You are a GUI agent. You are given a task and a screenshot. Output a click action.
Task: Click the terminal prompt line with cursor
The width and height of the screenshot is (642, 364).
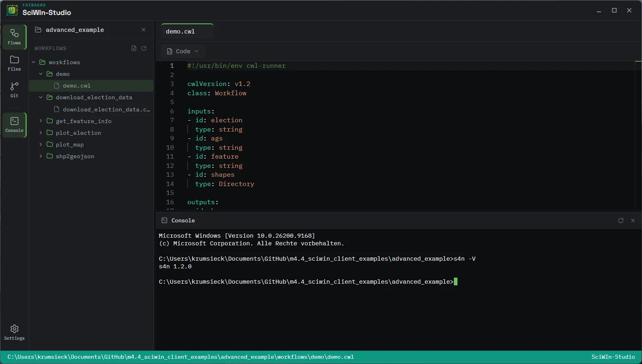pyautogui.click(x=308, y=282)
